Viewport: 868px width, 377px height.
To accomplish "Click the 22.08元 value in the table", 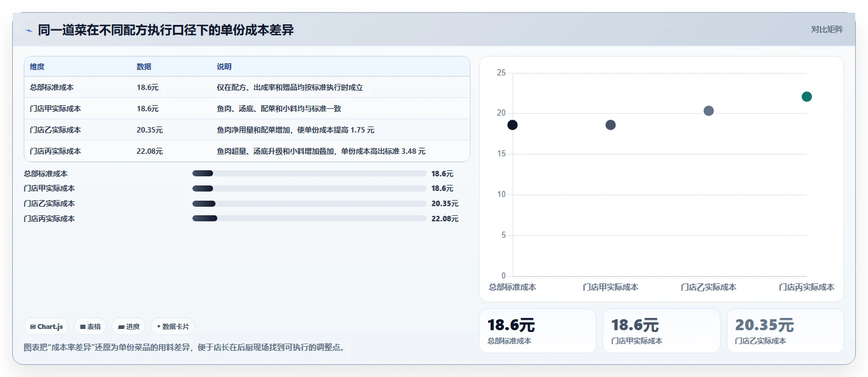I will pos(150,151).
